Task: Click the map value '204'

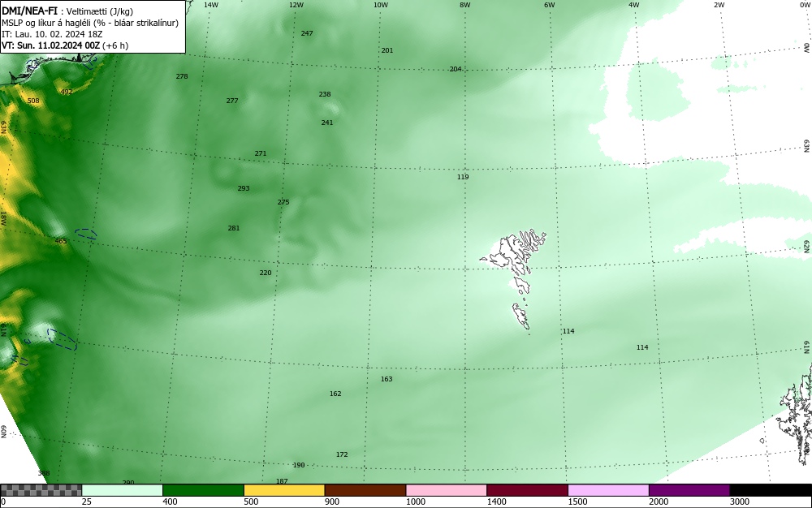Action: 456,69
